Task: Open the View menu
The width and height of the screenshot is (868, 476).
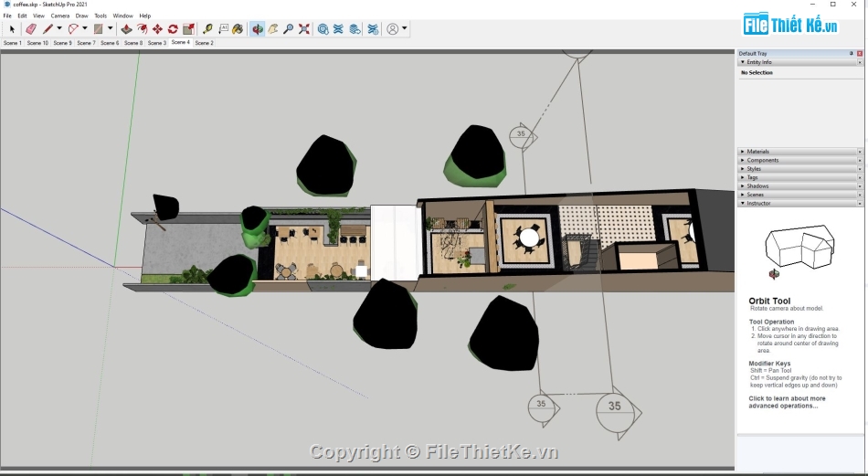Action: tap(38, 16)
